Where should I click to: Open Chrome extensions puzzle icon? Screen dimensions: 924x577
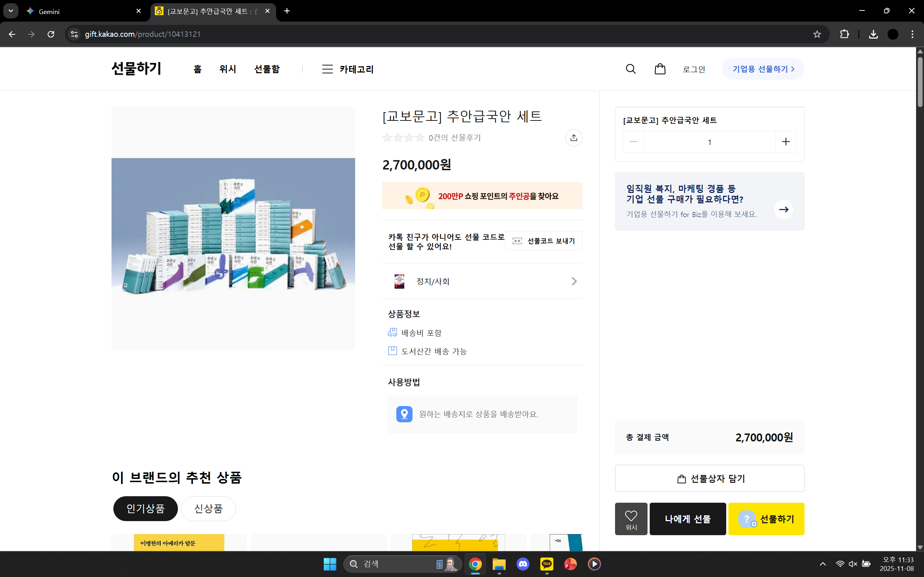(844, 34)
